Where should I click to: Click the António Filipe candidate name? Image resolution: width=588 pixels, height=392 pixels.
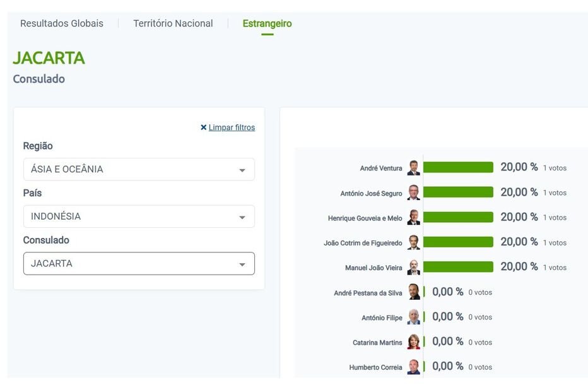coord(382,318)
